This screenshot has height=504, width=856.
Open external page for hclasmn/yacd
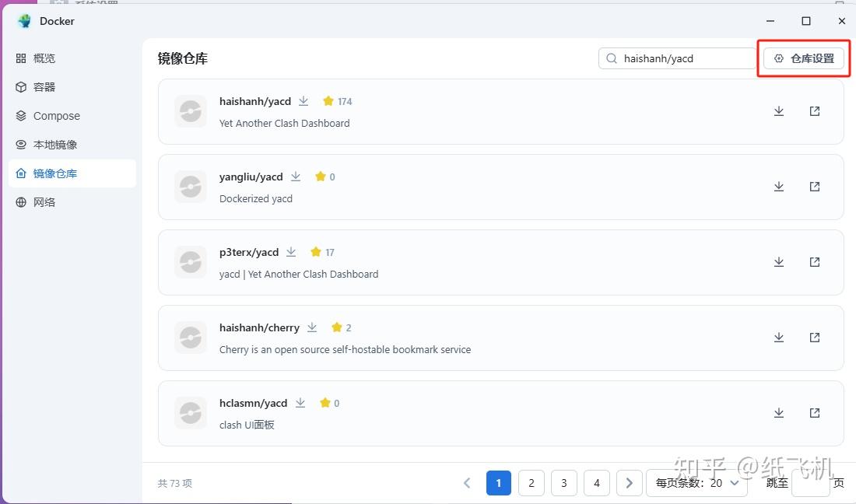coord(814,412)
